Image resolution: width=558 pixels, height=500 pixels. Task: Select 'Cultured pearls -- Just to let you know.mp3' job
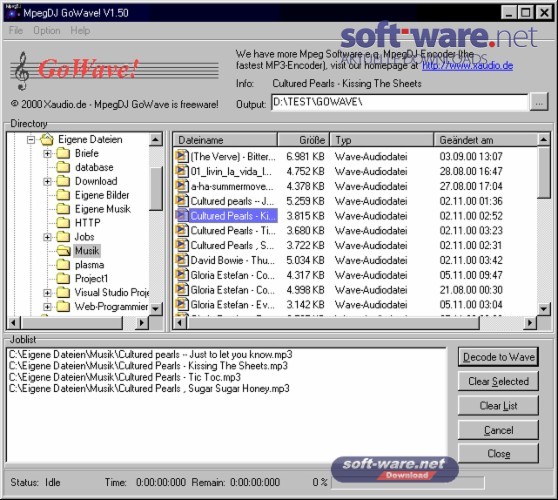151,354
